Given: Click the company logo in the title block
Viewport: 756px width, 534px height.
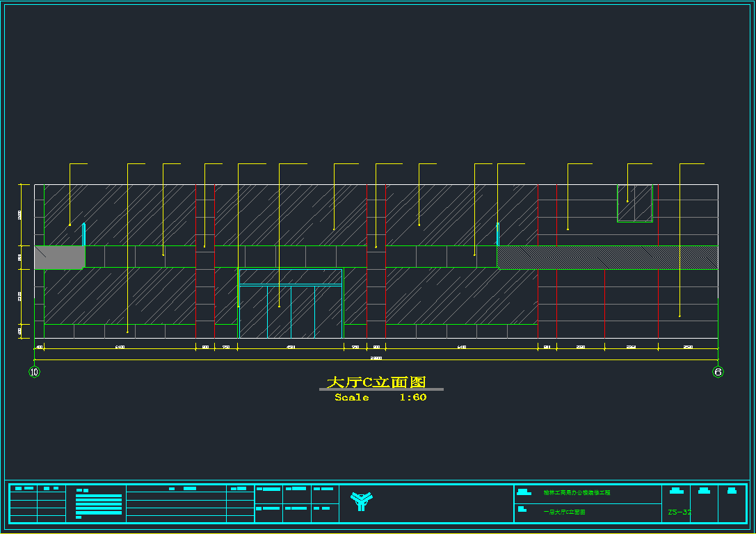Looking at the screenshot, I should coord(360,501).
